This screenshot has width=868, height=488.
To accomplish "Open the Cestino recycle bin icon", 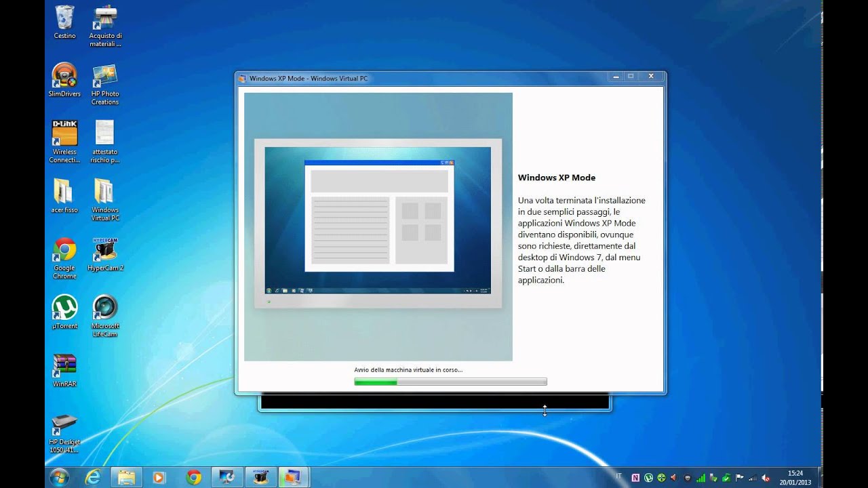I will 64,22.
